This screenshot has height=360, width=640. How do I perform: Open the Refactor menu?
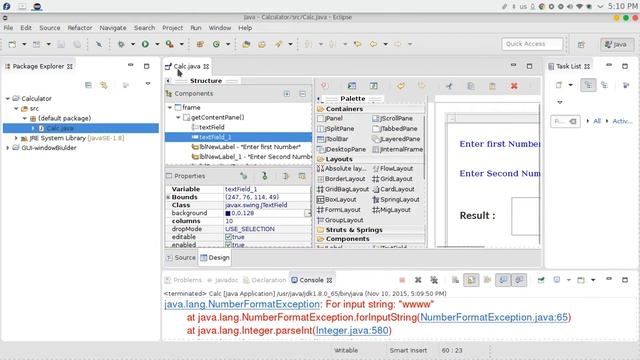click(80, 28)
